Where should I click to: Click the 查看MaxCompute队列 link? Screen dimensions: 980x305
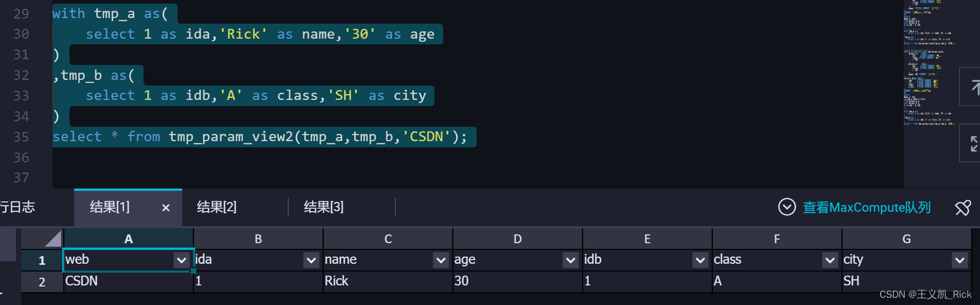coord(867,208)
